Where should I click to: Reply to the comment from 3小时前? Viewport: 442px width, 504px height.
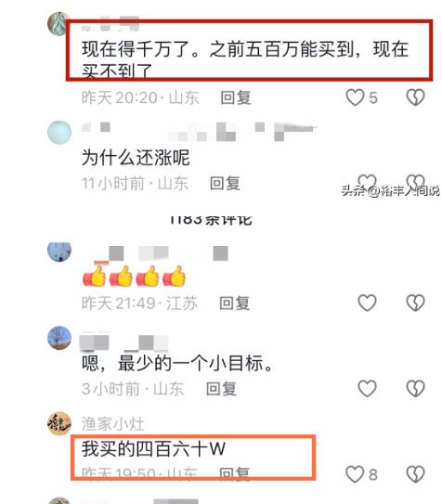222,389
